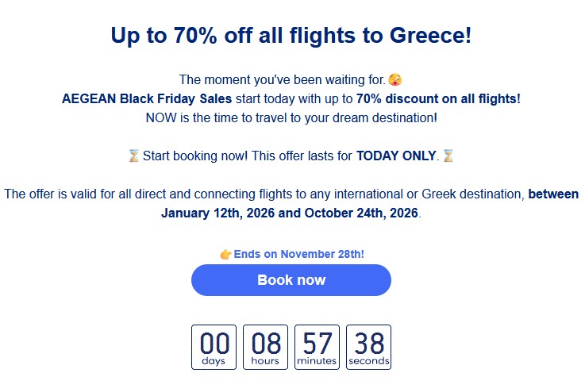Click the pointing hand emoji
Screen dimensions: 585x392
click(225, 255)
